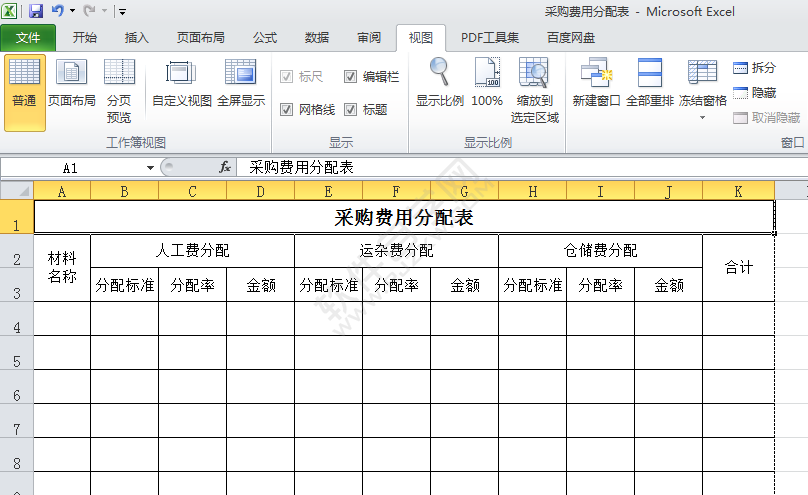Switch to the 开始 tab
808x495 pixels.
click(x=85, y=38)
